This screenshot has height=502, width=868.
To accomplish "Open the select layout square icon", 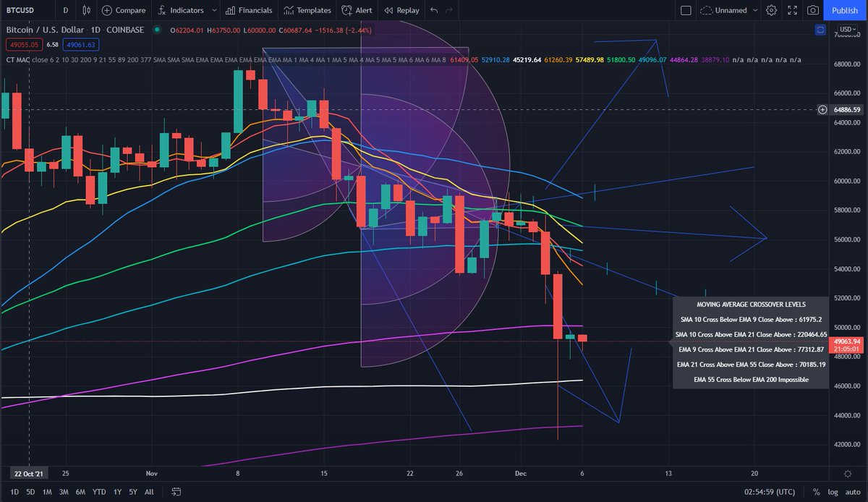I will point(686,10).
